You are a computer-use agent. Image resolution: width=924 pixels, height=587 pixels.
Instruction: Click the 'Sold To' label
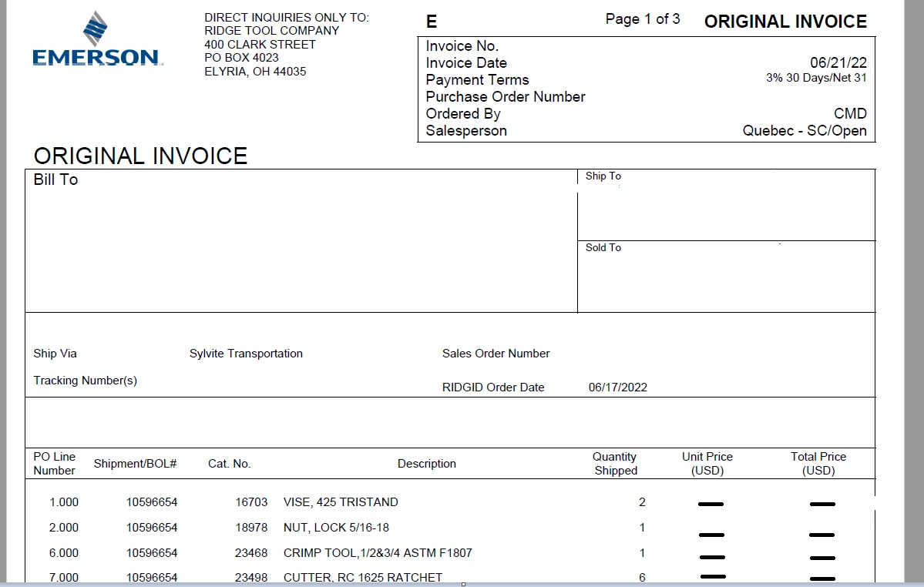point(603,248)
